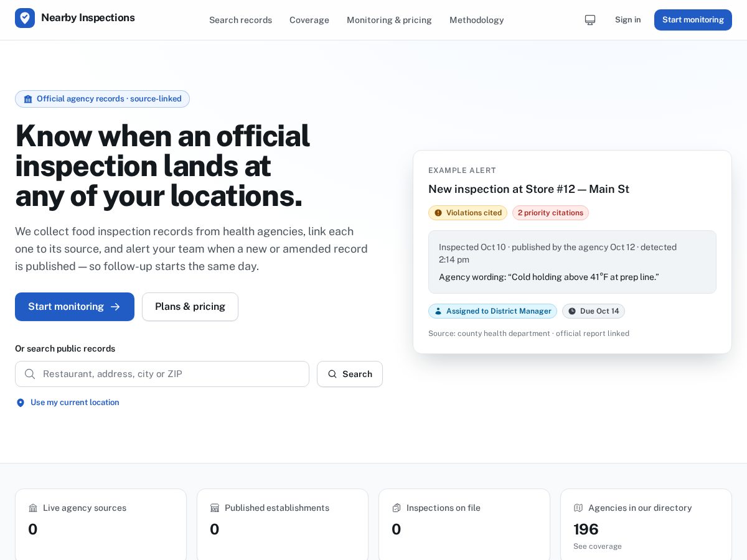Click the monitor theme icon in header
747x560 pixels.
590,20
